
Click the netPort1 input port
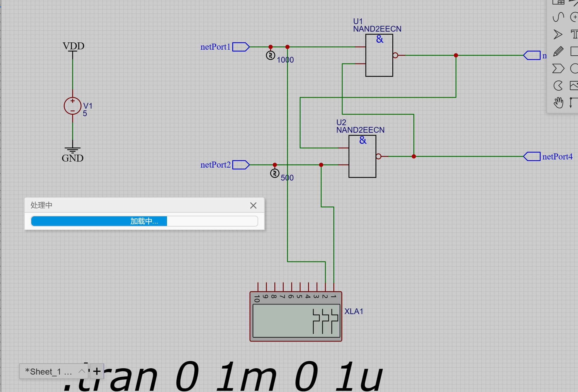coord(241,47)
